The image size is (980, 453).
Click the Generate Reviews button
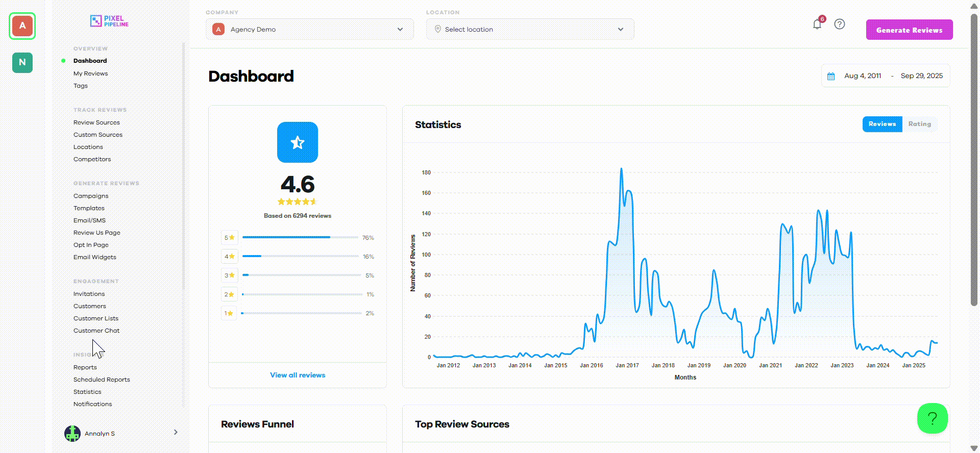click(909, 30)
